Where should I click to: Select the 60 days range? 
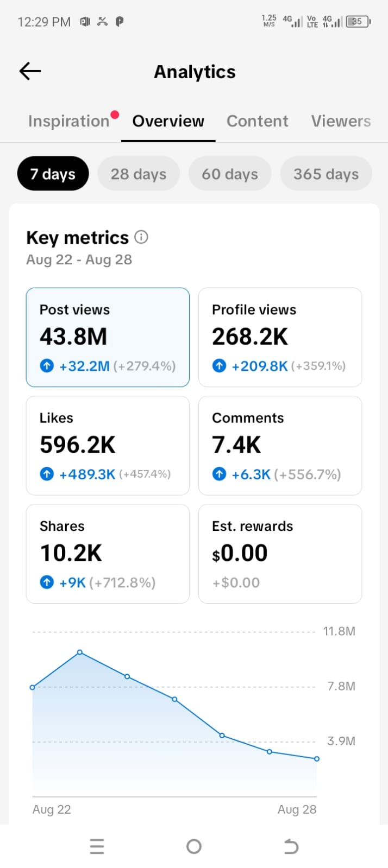pyautogui.click(x=230, y=174)
